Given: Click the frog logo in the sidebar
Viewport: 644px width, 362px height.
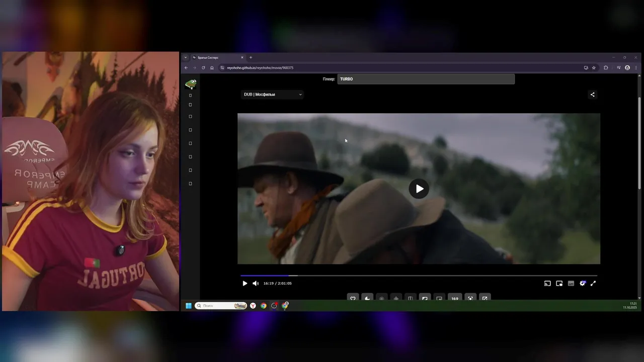Looking at the screenshot, I should pyautogui.click(x=191, y=83).
